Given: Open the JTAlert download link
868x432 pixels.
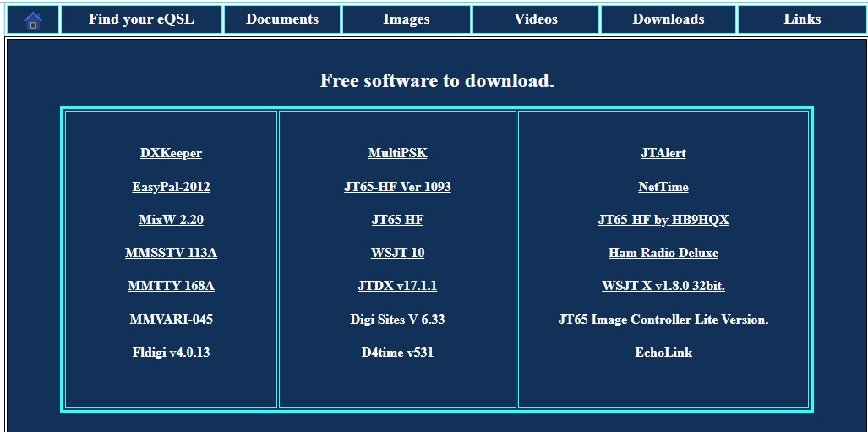Looking at the screenshot, I should pyautogui.click(x=663, y=153).
